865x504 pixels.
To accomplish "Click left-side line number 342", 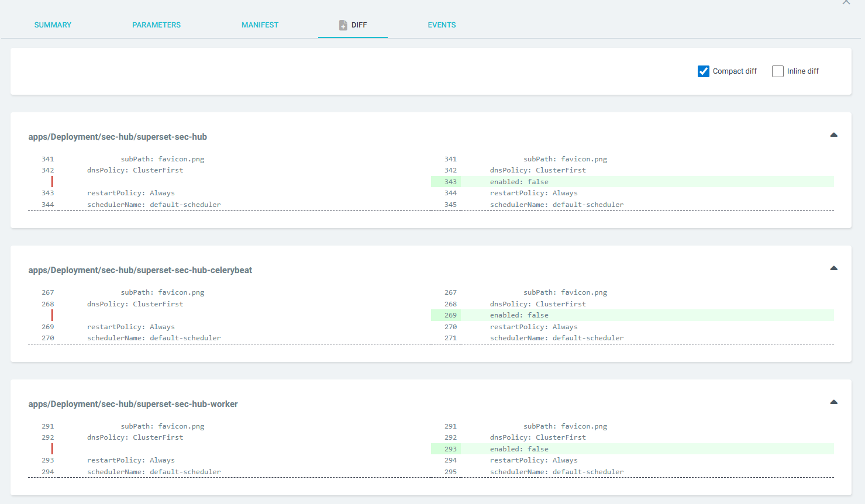I will pyautogui.click(x=48, y=170).
